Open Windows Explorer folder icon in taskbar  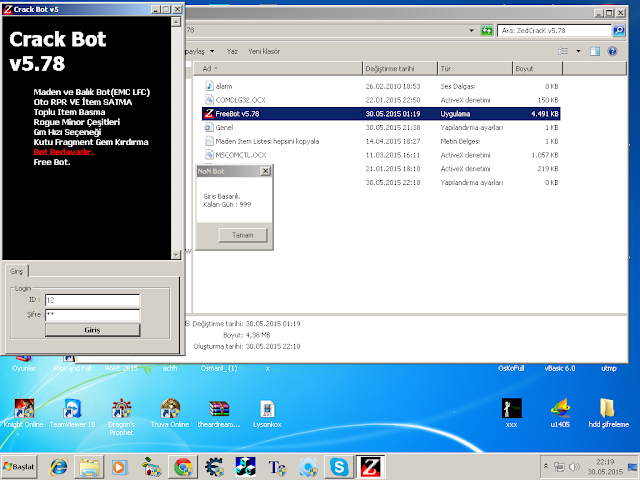[89, 467]
